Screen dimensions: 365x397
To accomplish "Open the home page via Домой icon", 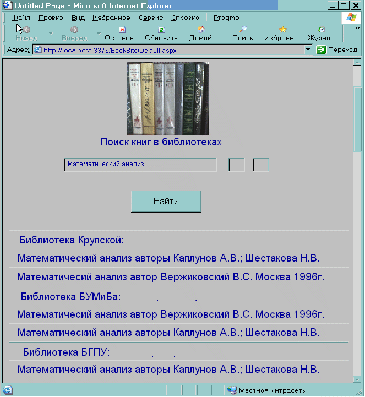I will (x=200, y=33).
